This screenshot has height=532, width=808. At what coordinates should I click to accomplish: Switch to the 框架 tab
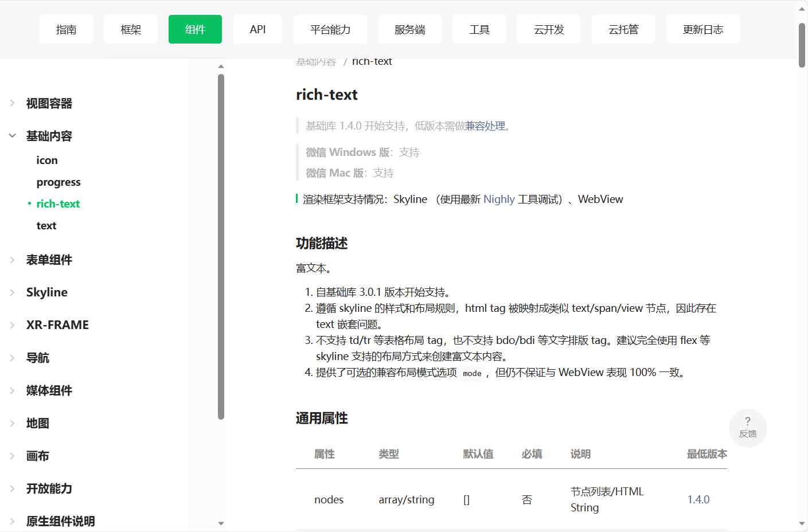click(131, 29)
